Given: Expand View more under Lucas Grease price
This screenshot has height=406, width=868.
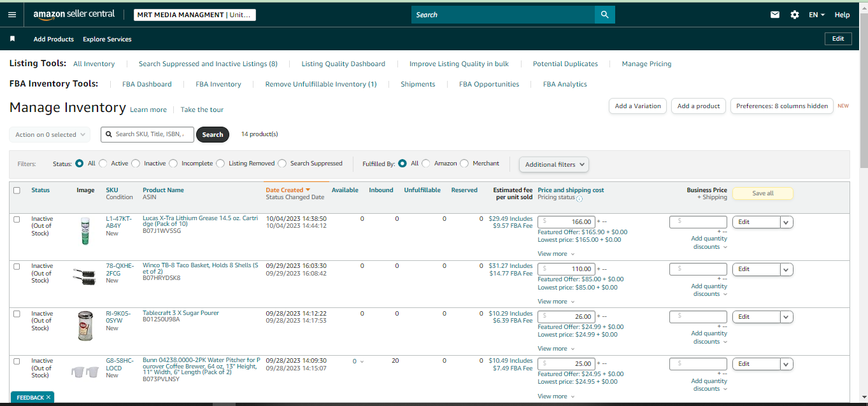Looking at the screenshot, I should [556, 254].
